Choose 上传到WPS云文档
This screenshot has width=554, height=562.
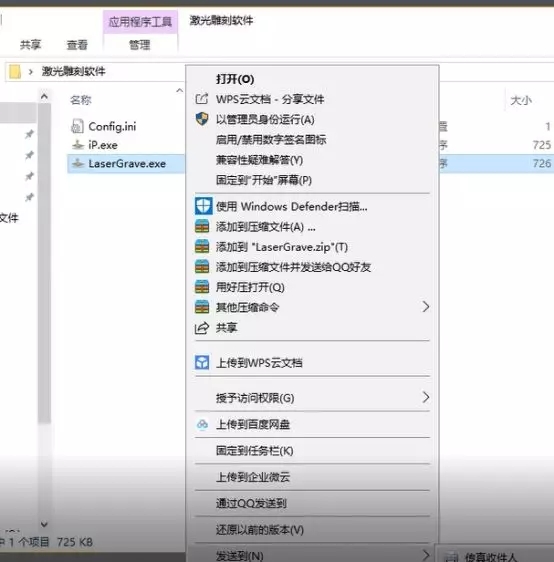(259, 363)
